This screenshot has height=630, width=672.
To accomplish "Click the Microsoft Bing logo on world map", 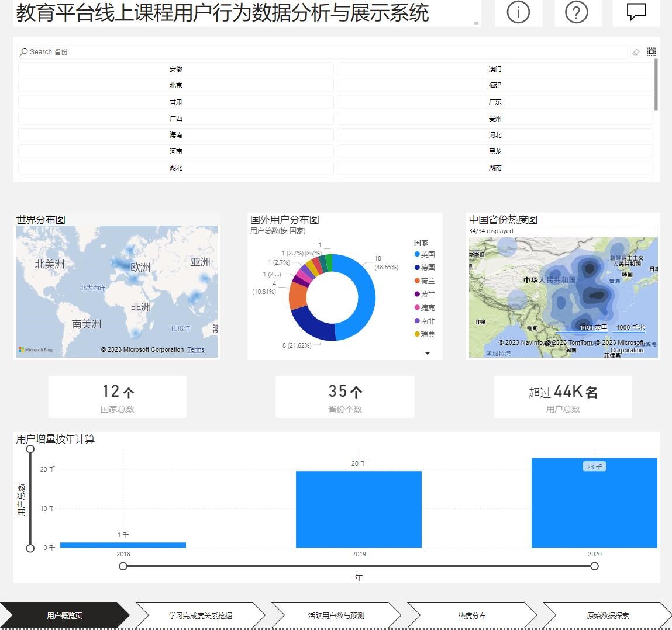I will (36, 350).
